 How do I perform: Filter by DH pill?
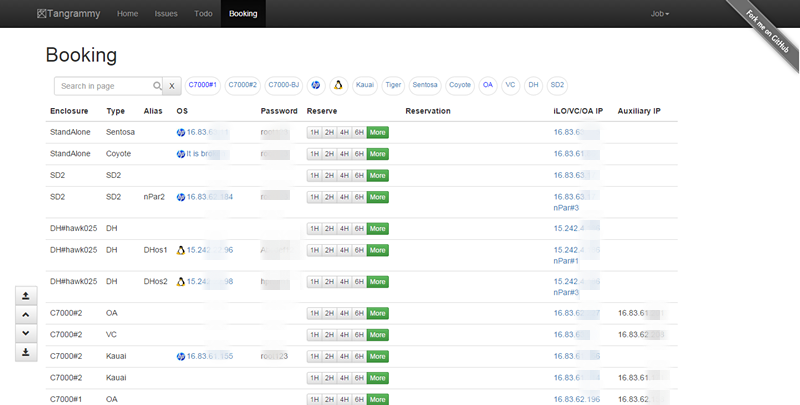(533, 85)
